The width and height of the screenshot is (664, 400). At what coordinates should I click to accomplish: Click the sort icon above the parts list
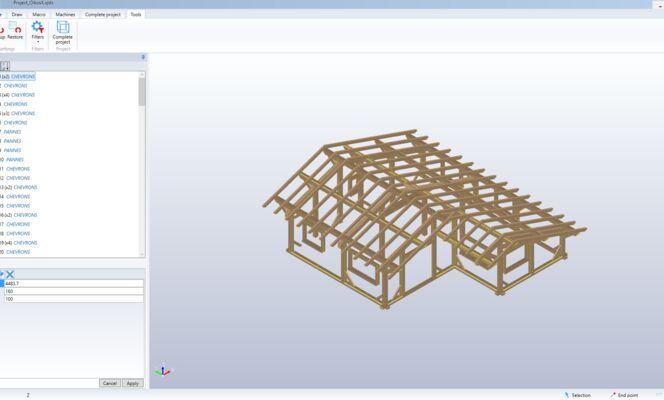pyautogui.click(x=5, y=66)
